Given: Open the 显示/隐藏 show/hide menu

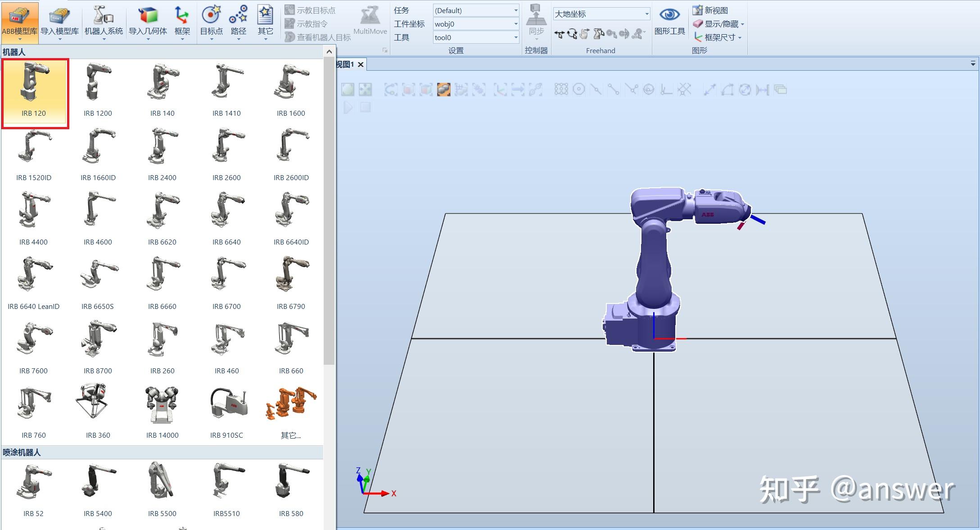Looking at the screenshot, I should (719, 24).
